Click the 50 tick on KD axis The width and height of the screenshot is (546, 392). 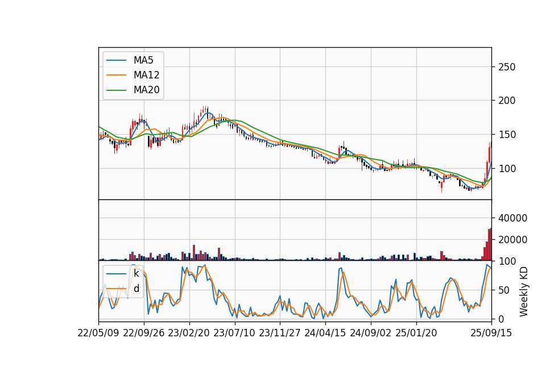coord(504,290)
